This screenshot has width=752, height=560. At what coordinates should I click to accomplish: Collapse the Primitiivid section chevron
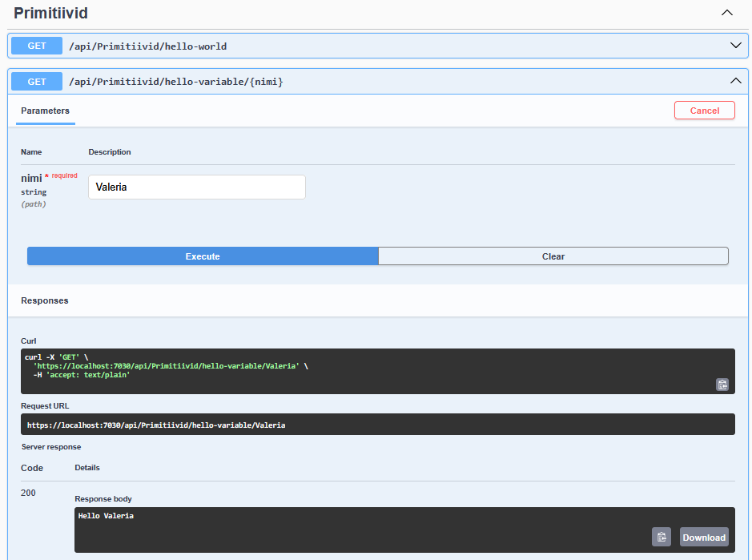tap(727, 13)
